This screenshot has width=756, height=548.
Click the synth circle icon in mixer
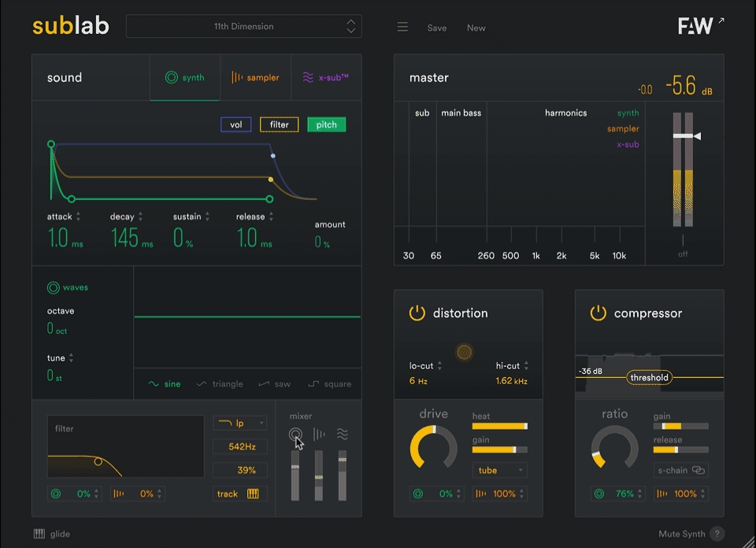coord(295,435)
